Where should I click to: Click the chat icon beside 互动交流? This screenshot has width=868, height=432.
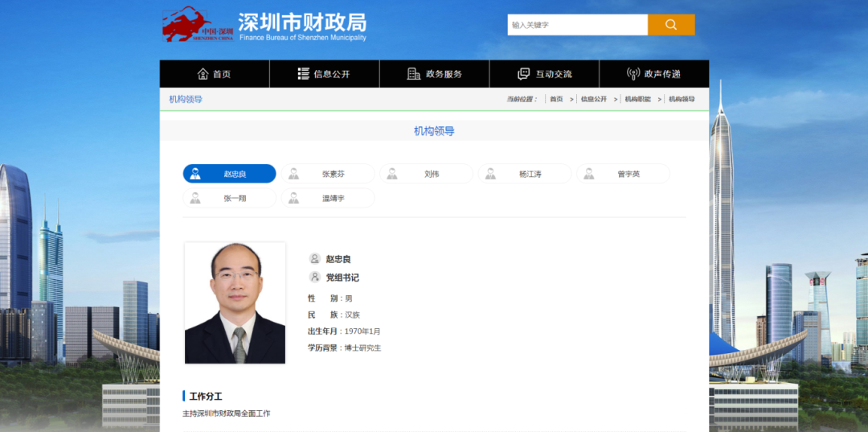(x=524, y=74)
